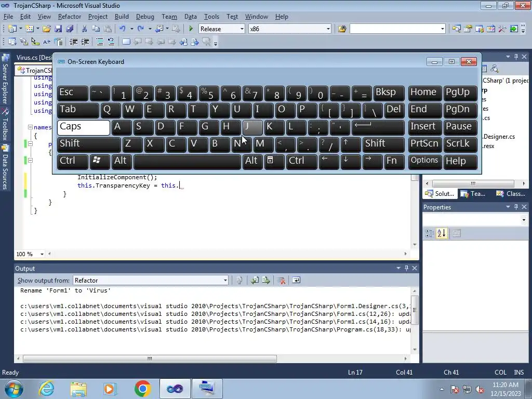
Task: Clear All in the Output pane toolbar
Action: tap(281, 280)
